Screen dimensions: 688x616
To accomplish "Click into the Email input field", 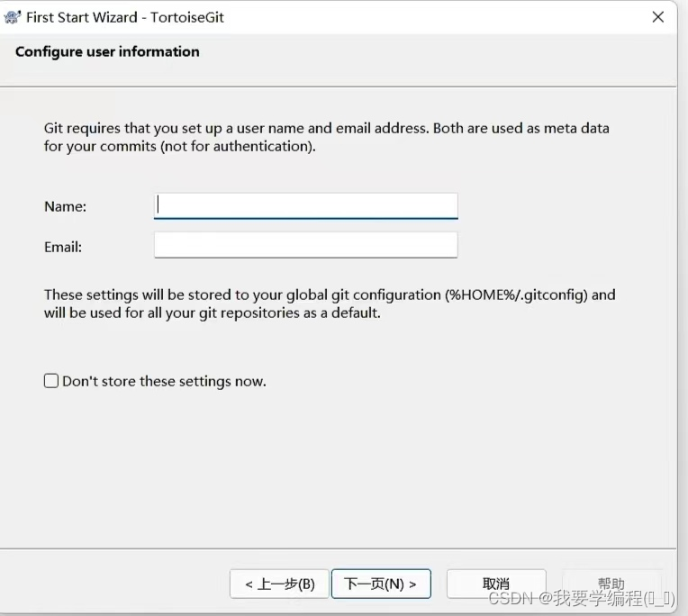I will tap(306, 245).
